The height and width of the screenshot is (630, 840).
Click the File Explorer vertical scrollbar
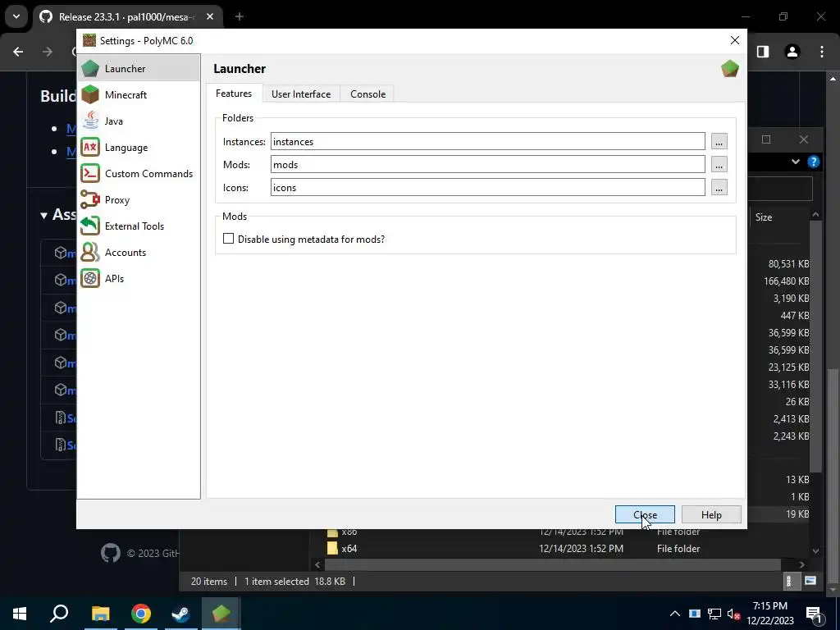(815, 345)
